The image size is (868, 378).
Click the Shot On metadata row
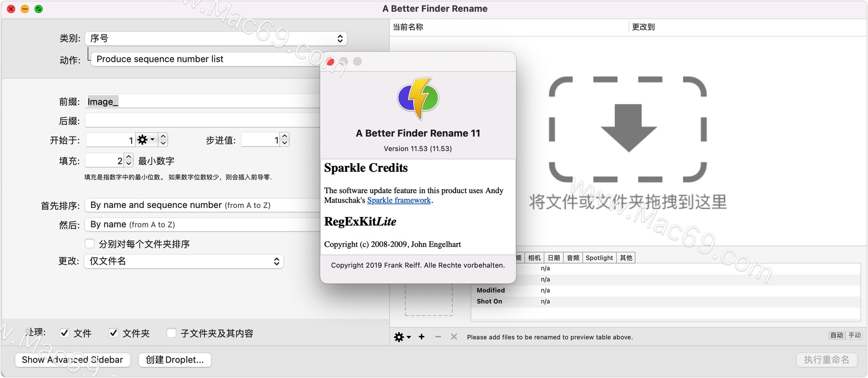coord(665,302)
